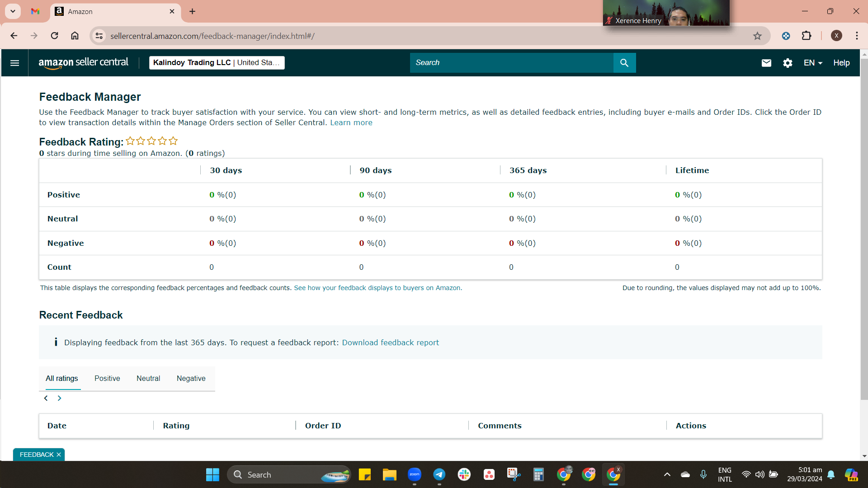The image size is (868, 488).
Task: Open the settings gear icon
Action: (788, 63)
